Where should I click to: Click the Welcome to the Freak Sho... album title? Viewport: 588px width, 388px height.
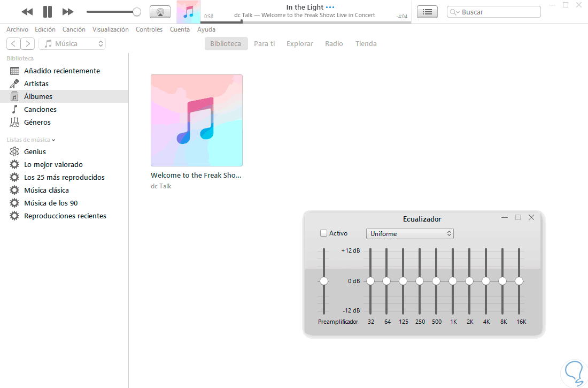pyautogui.click(x=196, y=176)
